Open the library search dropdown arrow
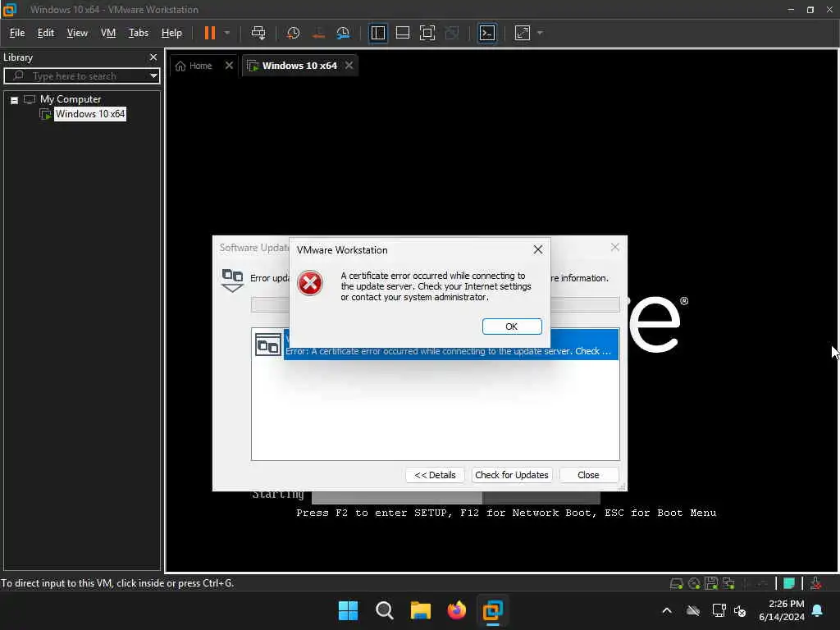 [153, 76]
